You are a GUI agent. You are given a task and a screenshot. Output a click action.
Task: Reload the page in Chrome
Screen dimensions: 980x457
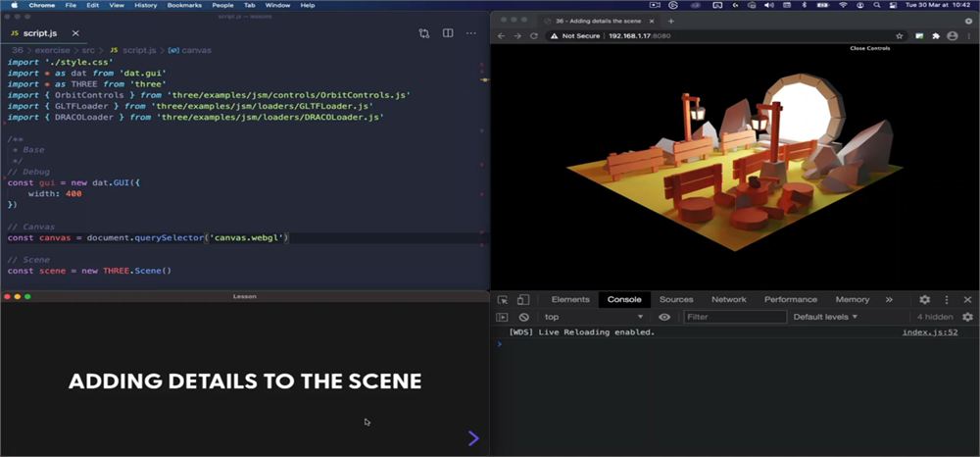534,35
